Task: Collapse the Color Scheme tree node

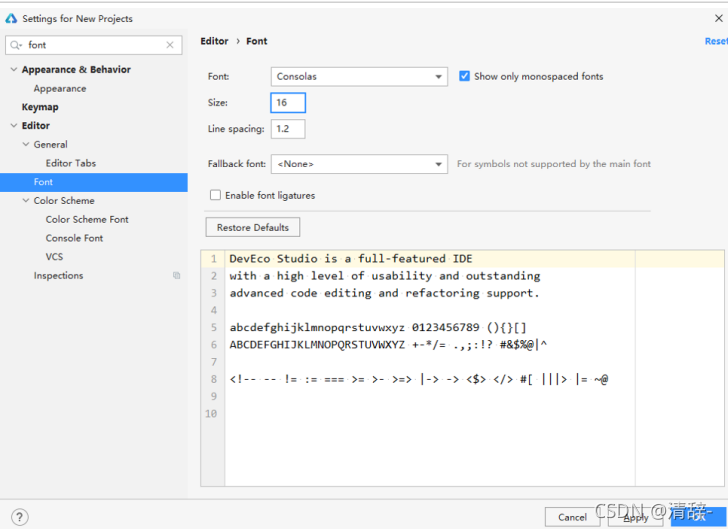Action: (26, 201)
